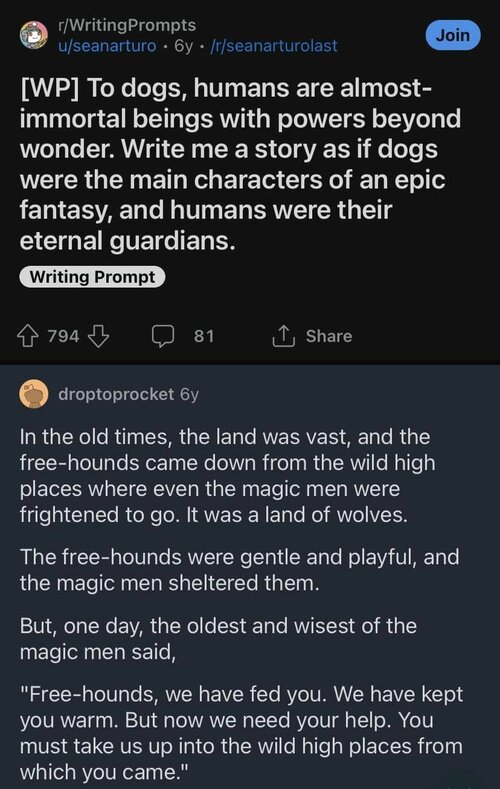Open droptoprocket's avatar

34,394
